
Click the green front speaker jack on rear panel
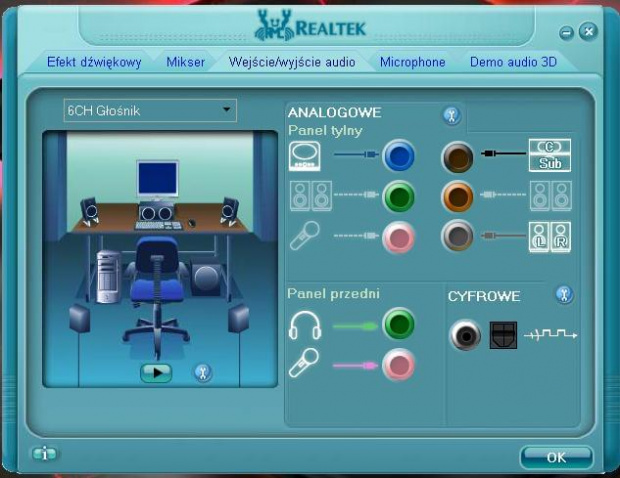click(399, 196)
